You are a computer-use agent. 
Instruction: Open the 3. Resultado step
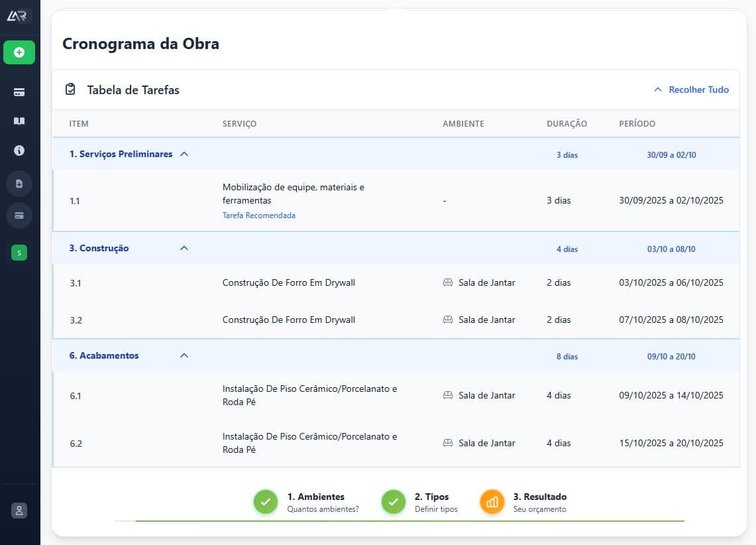click(x=492, y=502)
